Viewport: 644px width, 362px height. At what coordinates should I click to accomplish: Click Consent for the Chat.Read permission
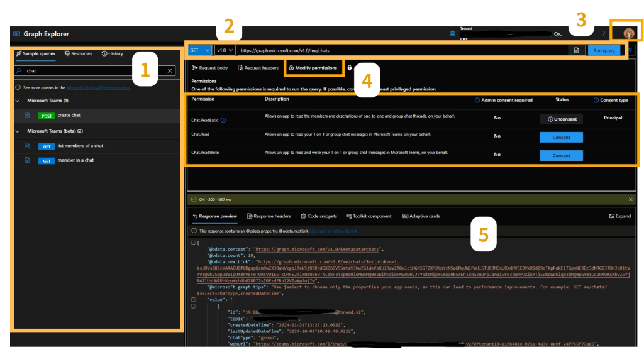561,137
